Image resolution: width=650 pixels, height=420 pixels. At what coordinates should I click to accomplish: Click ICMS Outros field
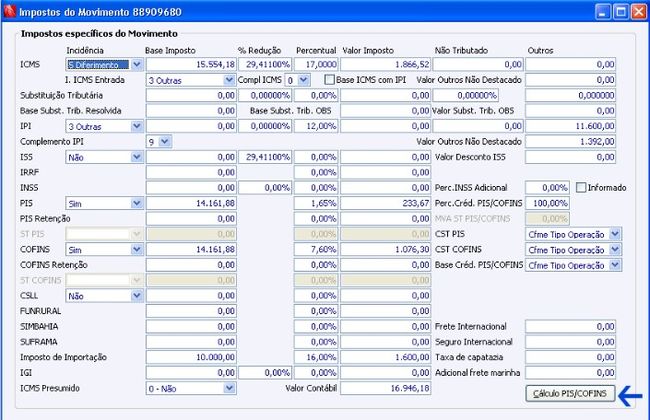coord(570,65)
